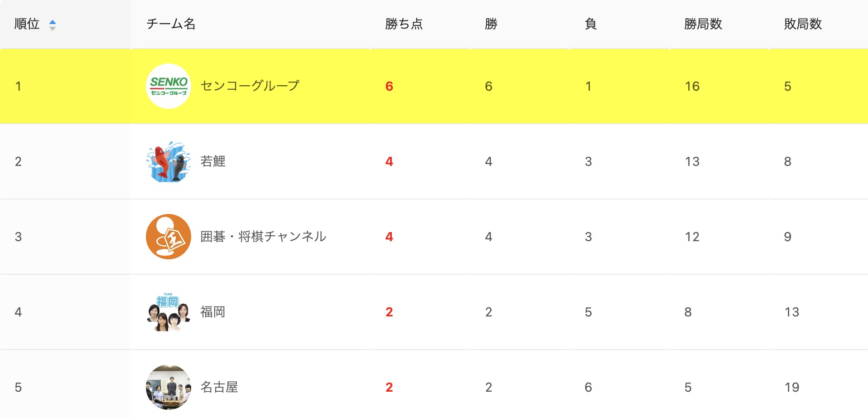
Task: Click the 負 column header
Action: (x=590, y=24)
